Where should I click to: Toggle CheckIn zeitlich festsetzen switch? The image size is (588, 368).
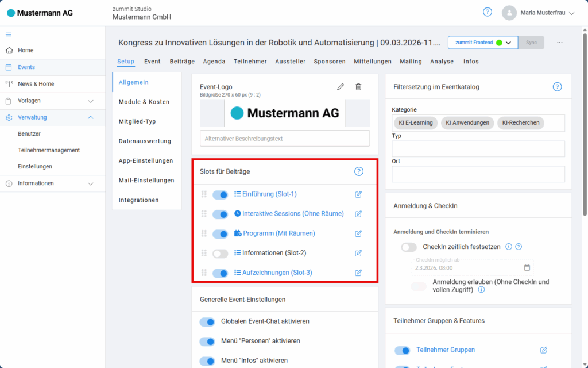point(409,247)
